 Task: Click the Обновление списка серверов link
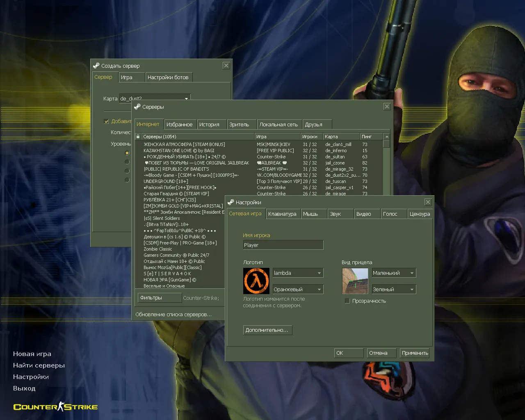[x=173, y=314]
